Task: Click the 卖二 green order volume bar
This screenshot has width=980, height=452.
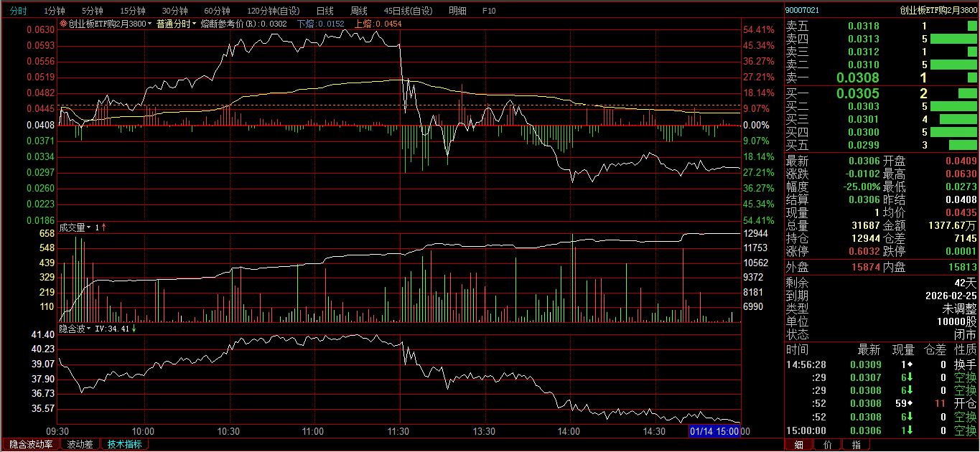Action: coord(953,65)
